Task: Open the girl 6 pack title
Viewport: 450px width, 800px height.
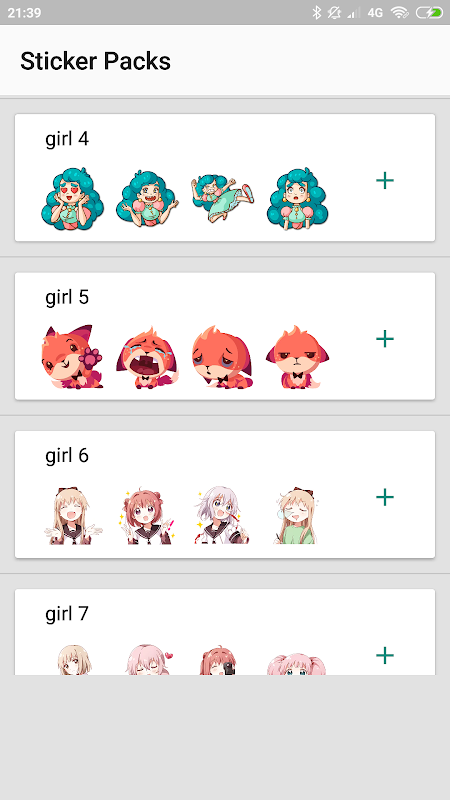Action: pos(67,455)
